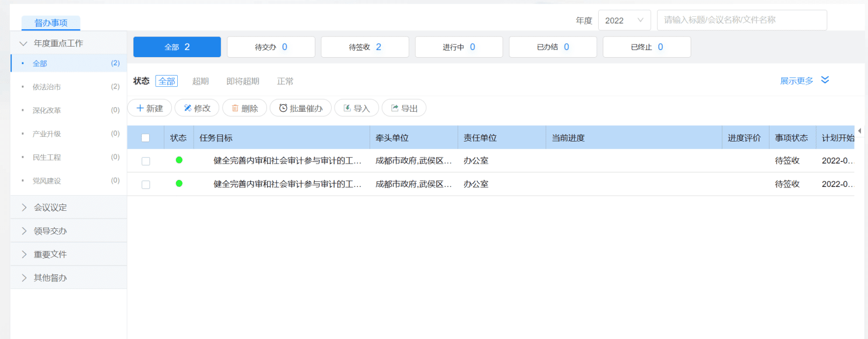
Task: Select the 进行中 0 tab
Action: pyautogui.click(x=459, y=47)
